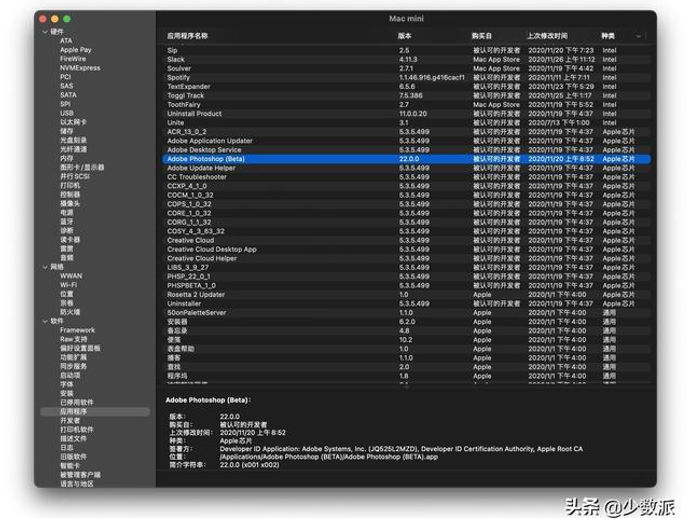Collapse the 网络 section in the sidebar
Viewport: 690px width, 518px height.
pos(45,267)
